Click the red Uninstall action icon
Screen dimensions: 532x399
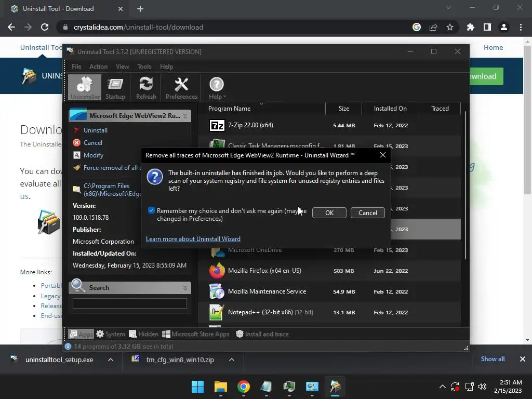click(77, 130)
